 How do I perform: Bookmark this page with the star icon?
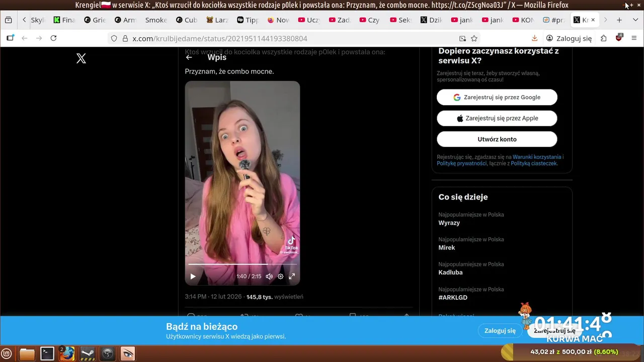pyautogui.click(x=474, y=38)
